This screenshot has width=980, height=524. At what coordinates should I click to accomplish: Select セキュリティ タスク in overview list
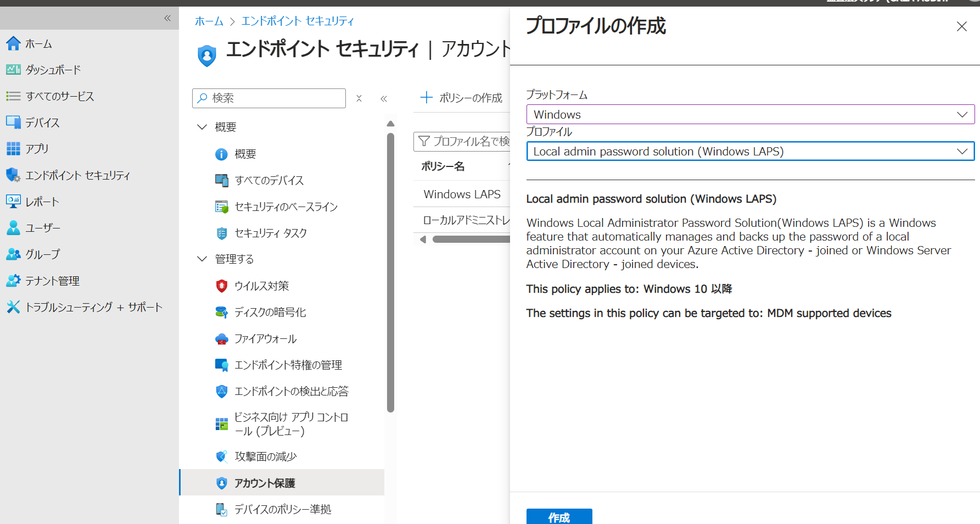(271, 233)
